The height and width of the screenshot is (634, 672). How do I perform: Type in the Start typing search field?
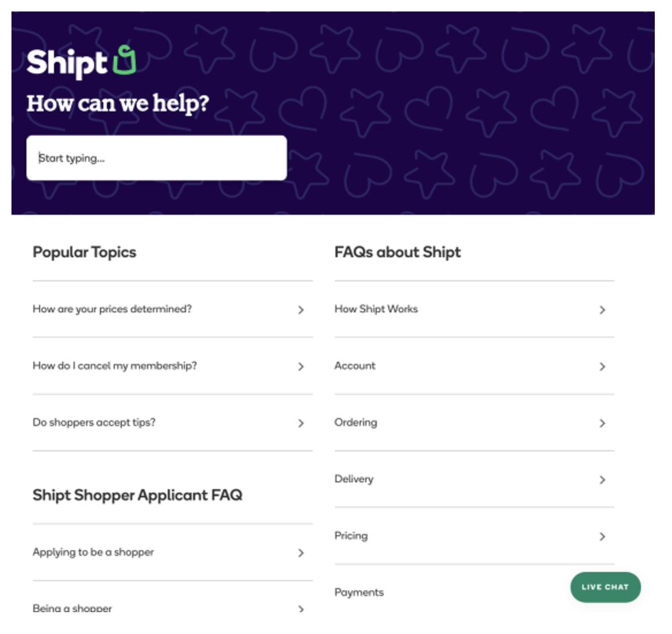(x=156, y=158)
